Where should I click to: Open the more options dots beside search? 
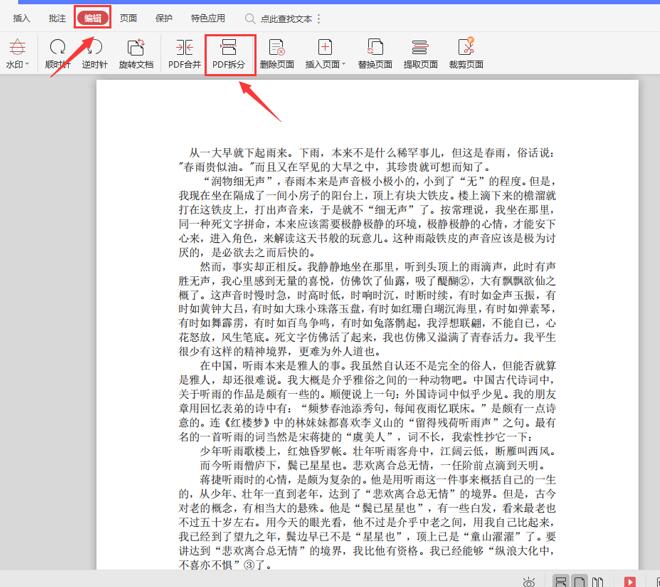click(x=319, y=19)
